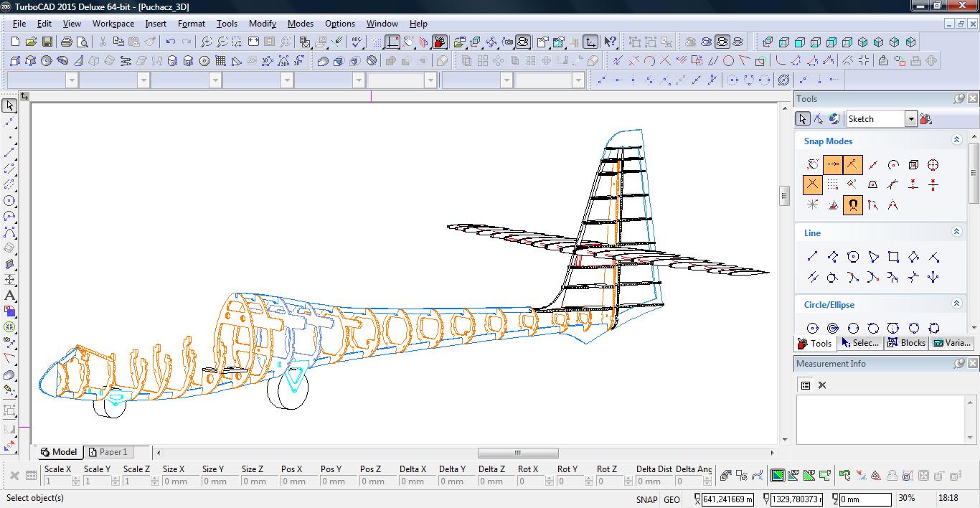This screenshot has width=980, height=508.
Task: Click the Zoom In magnifier icon
Action: click(206, 42)
